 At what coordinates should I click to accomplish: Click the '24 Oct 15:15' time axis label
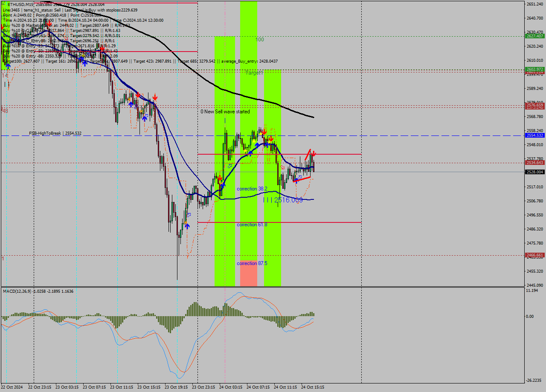pos(313,387)
